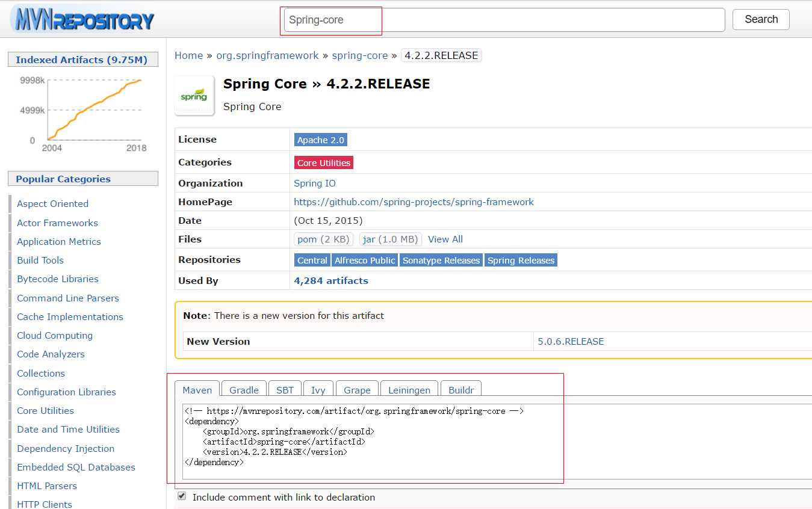Click the Spring Core green logo thumbnail
The width and height of the screenshot is (812, 509).
(194, 96)
